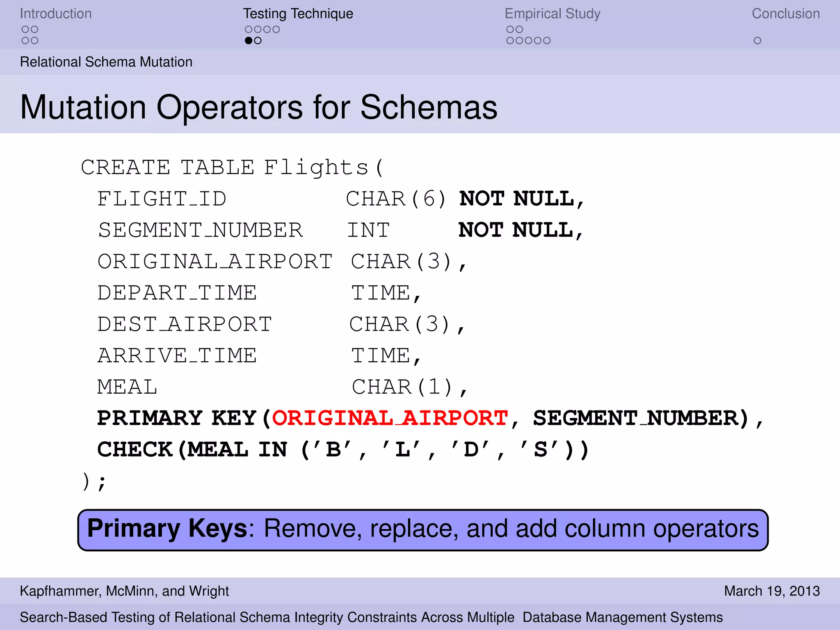Image resolution: width=840 pixels, height=630 pixels.
Task: Select the ARRIVE_TIME column name
Action: pos(177,356)
